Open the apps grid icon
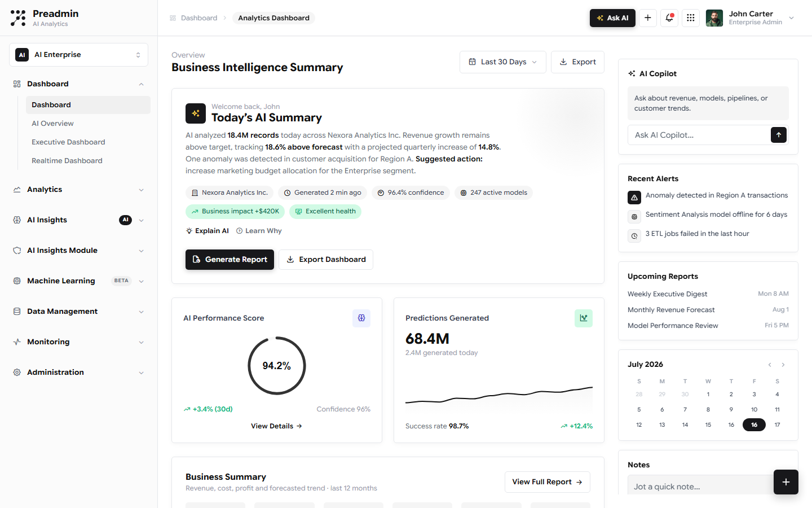Image resolution: width=812 pixels, height=508 pixels. coord(691,18)
